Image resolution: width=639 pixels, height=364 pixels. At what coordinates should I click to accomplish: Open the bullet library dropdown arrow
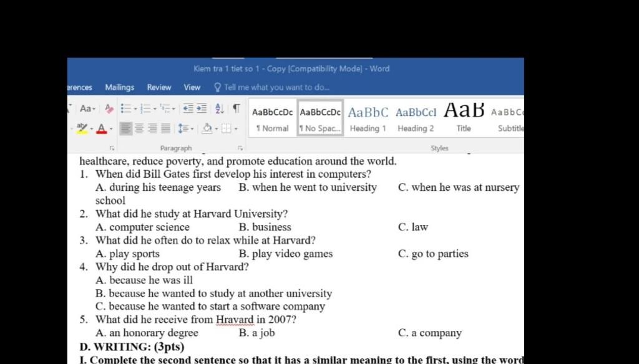click(x=135, y=109)
